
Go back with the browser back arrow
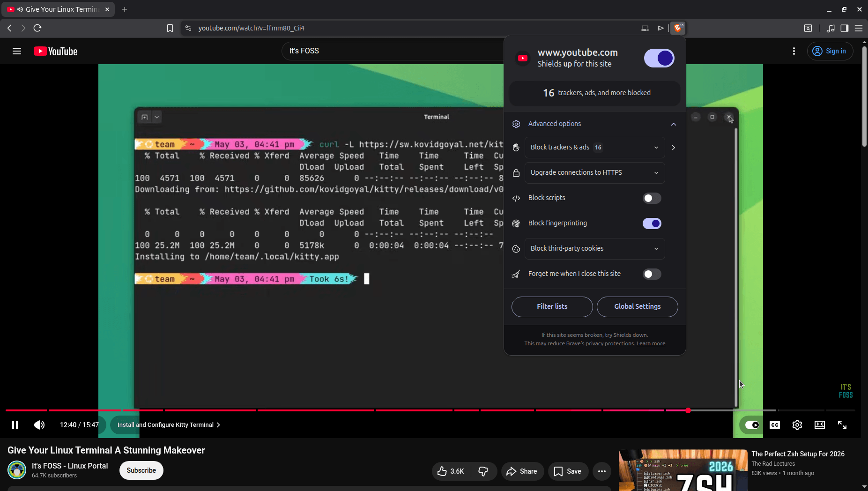(x=9, y=28)
